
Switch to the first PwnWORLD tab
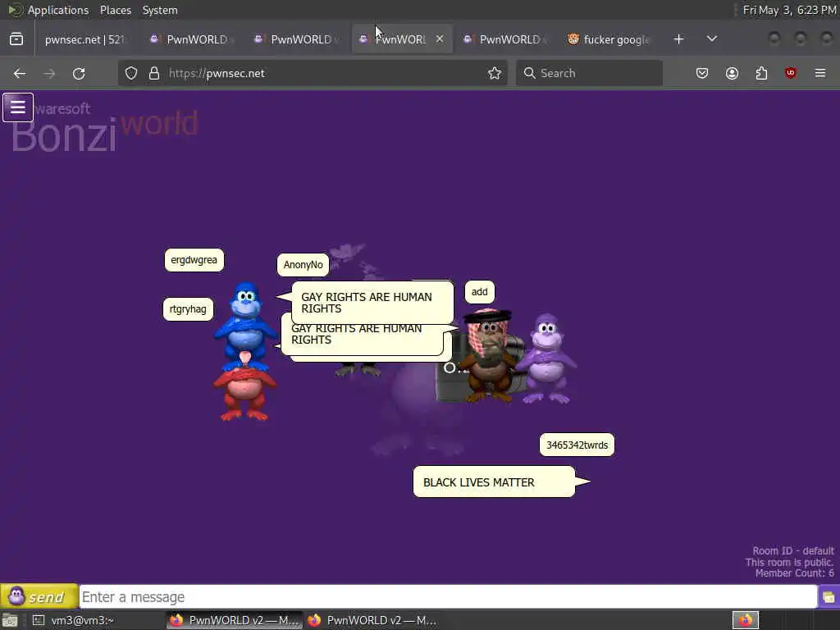192,39
